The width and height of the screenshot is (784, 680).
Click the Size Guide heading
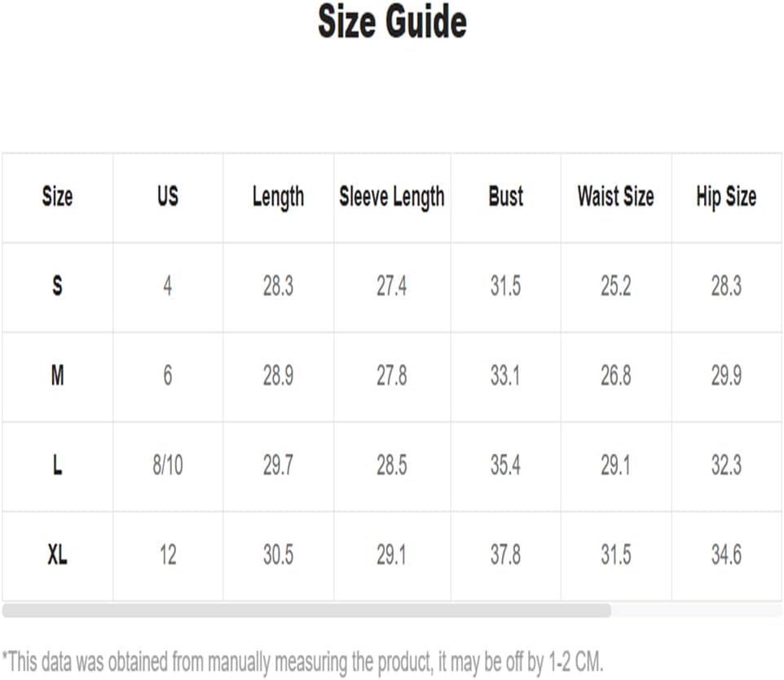click(392, 21)
